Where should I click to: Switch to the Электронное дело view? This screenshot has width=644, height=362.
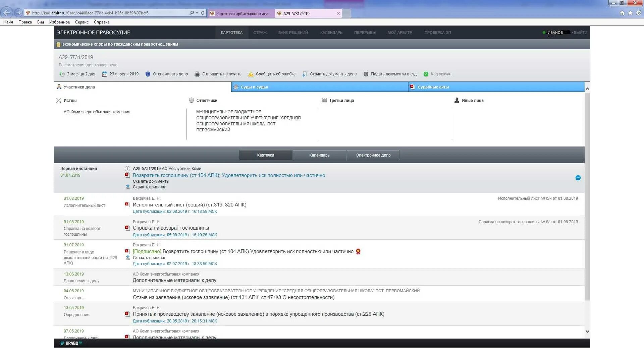[x=373, y=155]
